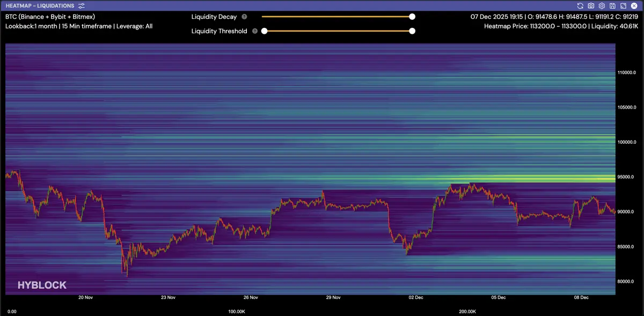
Task: Click the BTC (Binance + Bybit + Bitmex) label
Action: tap(50, 17)
